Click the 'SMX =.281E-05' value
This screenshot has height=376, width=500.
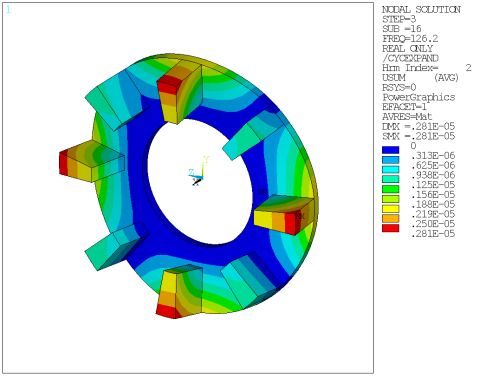(419, 136)
